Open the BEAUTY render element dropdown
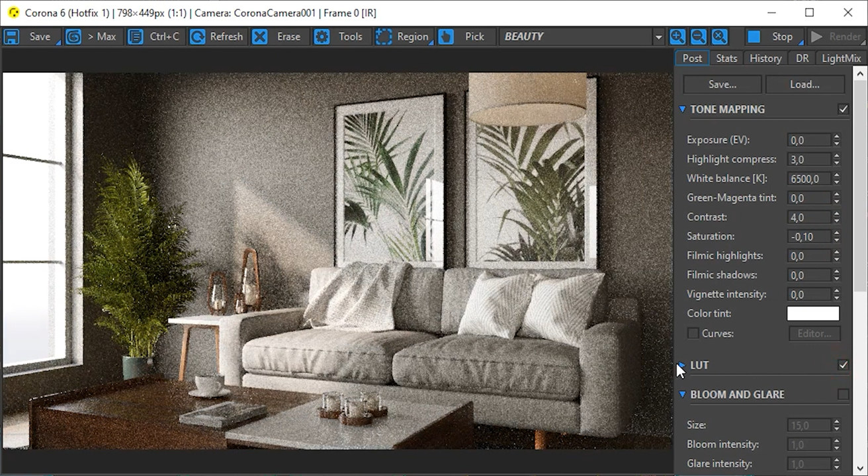Screen dimensions: 868x476 tap(658, 37)
